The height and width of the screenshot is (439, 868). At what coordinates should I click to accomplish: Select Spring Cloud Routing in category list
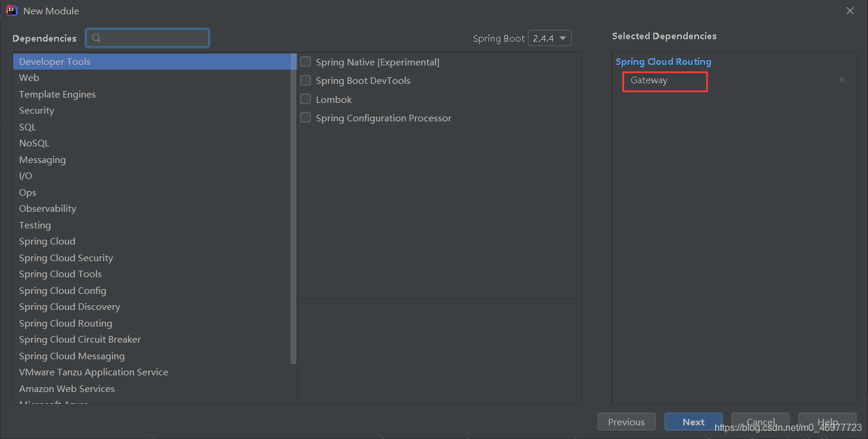click(152, 323)
